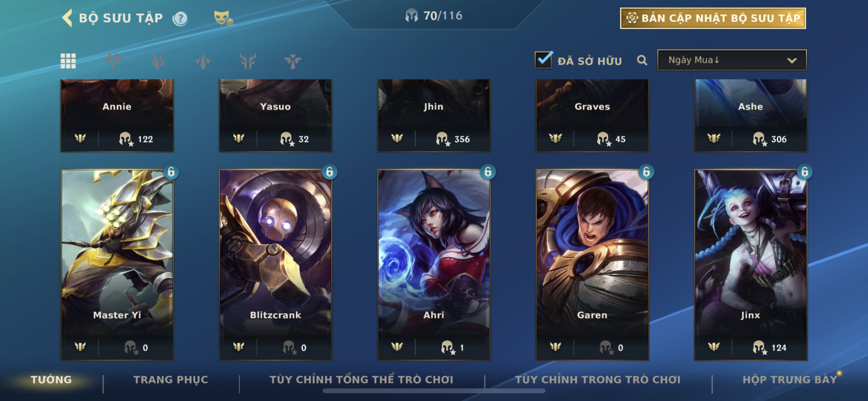This screenshot has height=401, width=868.
Task: Switch to the Trang Phục tab
Action: point(171,380)
